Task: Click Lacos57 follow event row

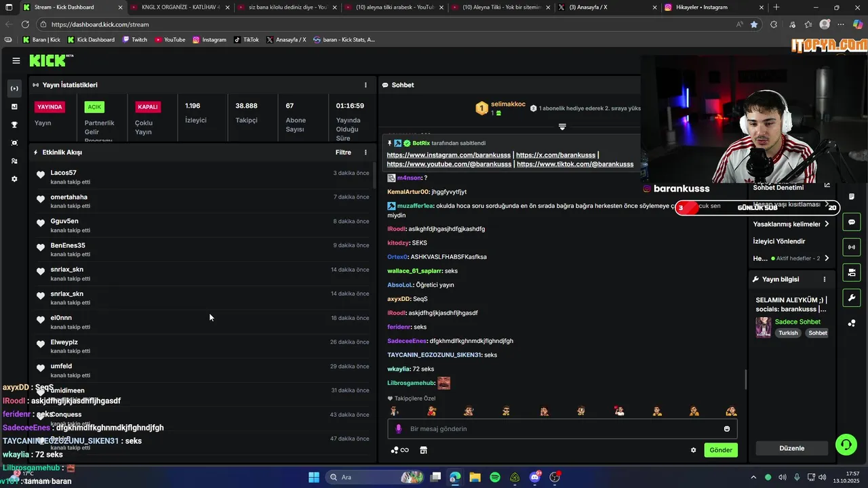Action: tap(203, 177)
